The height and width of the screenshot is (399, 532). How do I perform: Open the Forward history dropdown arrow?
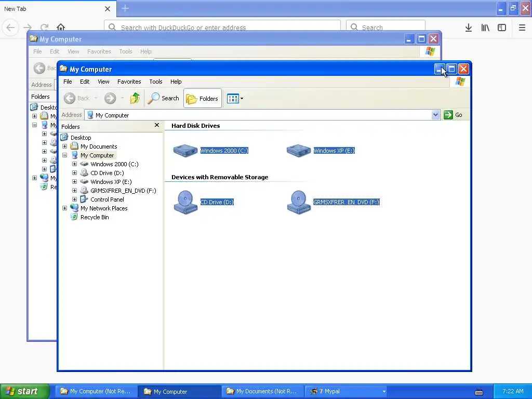(123, 98)
